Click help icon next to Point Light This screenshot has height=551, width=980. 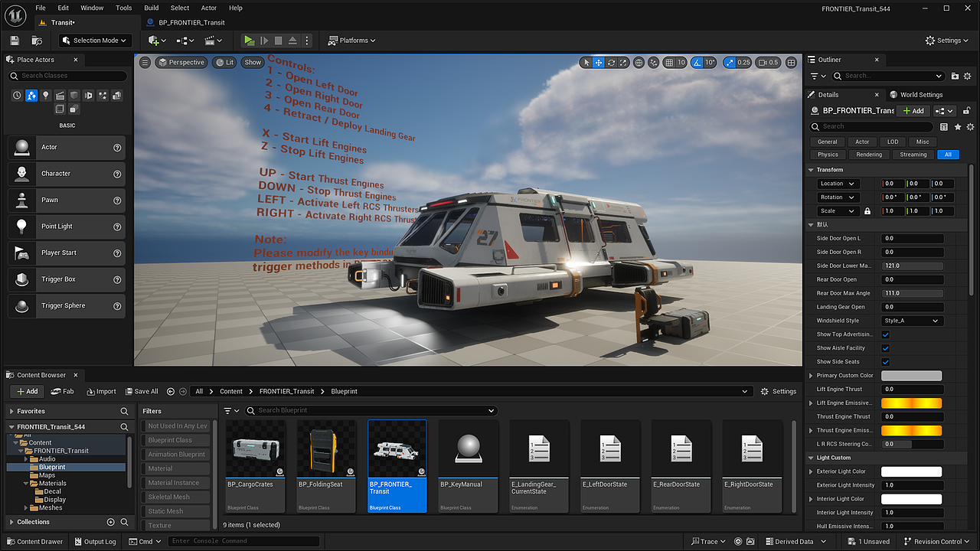pyautogui.click(x=117, y=227)
